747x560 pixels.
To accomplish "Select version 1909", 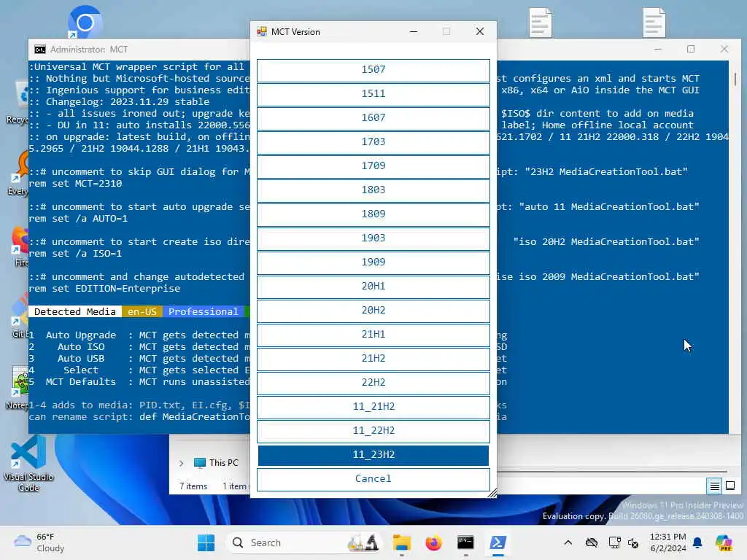I will [x=373, y=262].
